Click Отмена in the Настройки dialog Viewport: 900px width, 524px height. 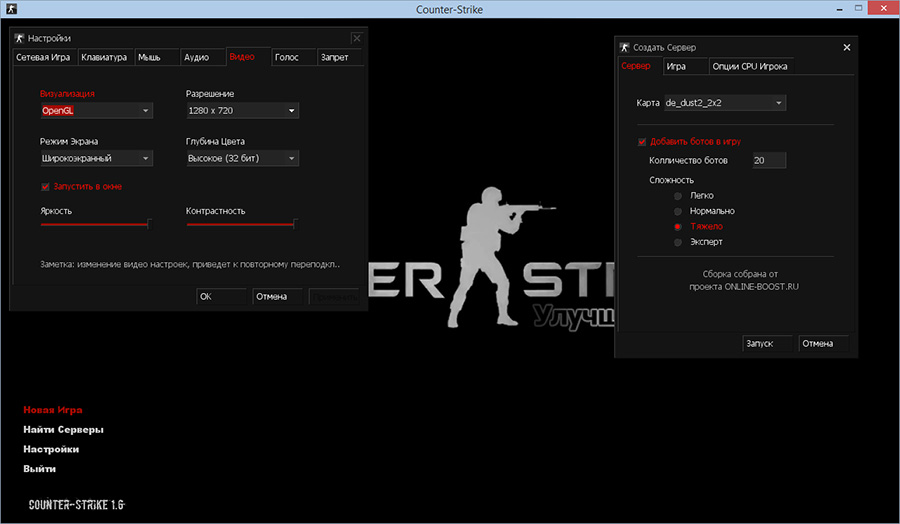(277, 297)
